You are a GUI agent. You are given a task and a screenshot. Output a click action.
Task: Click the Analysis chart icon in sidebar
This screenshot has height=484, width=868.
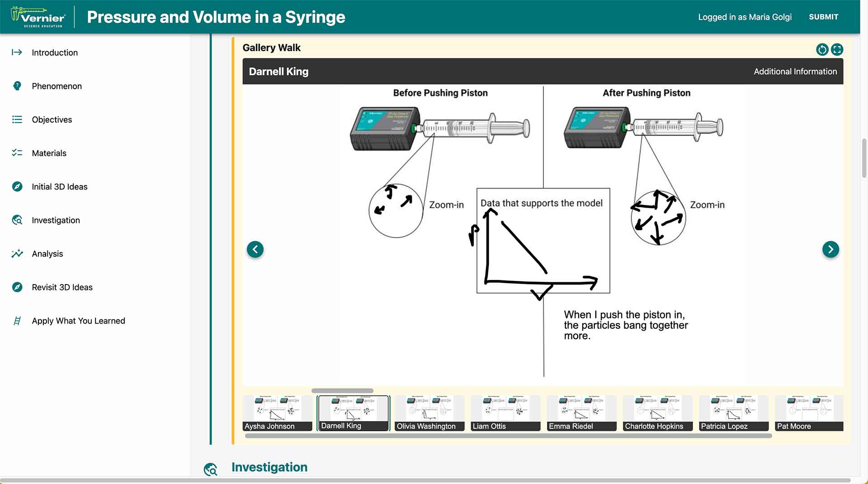[x=17, y=254]
